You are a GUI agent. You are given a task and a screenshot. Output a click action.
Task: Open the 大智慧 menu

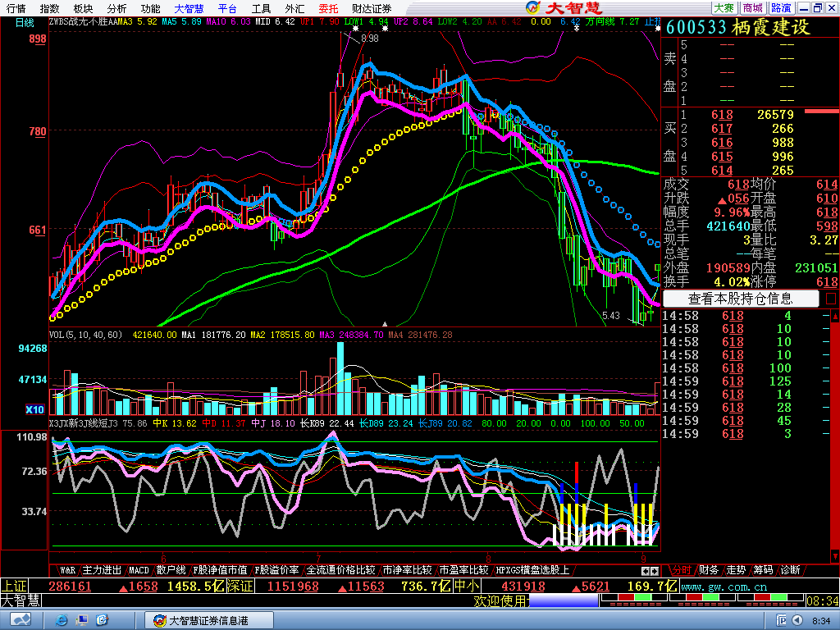tap(189, 8)
